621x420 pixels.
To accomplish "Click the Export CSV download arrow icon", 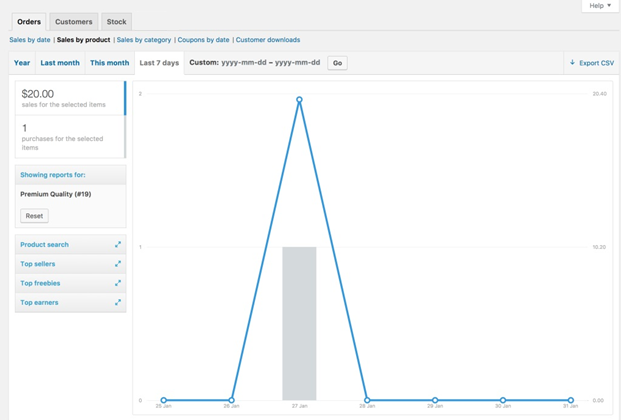I will pos(572,63).
